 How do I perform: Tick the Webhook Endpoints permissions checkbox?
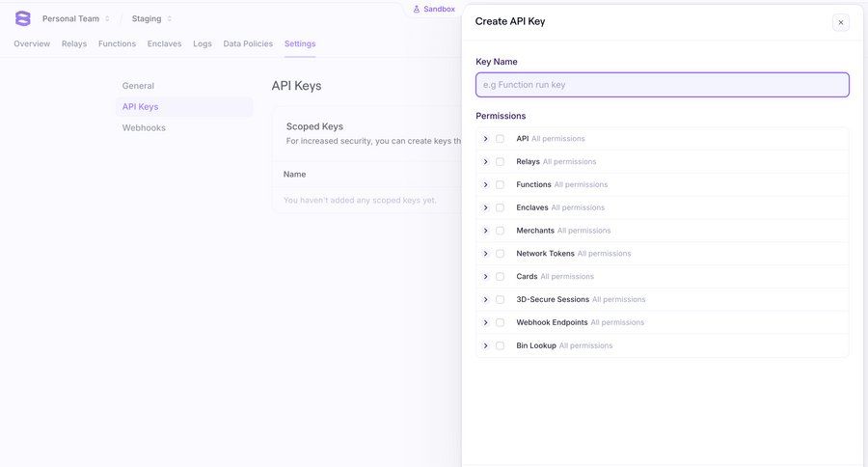(500, 322)
